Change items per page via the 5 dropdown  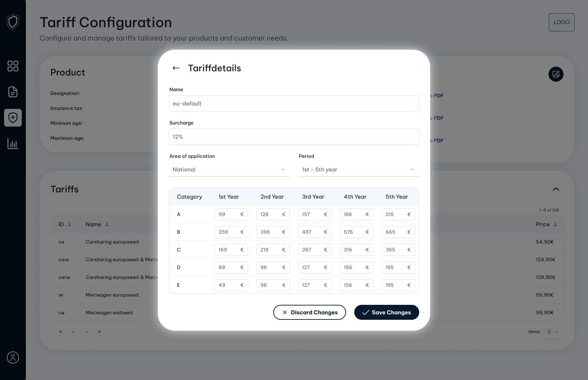tap(553, 331)
